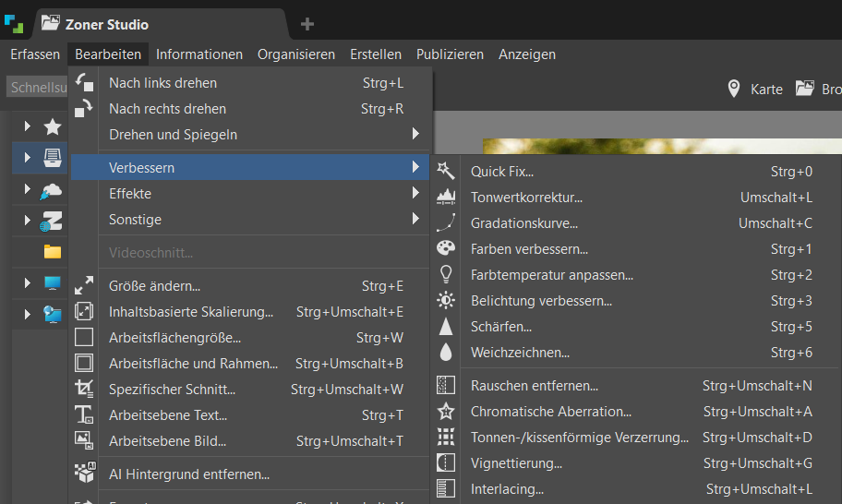The image size is (842, 504).
Task: Open the Sonstige submenu
Action: pyautogui.click(x=251, y=219)
